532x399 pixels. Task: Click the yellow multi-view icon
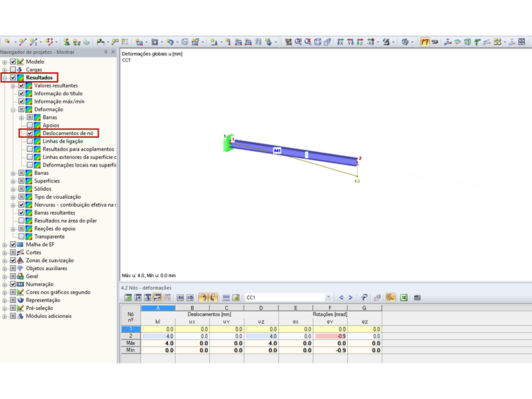point(498,42)
